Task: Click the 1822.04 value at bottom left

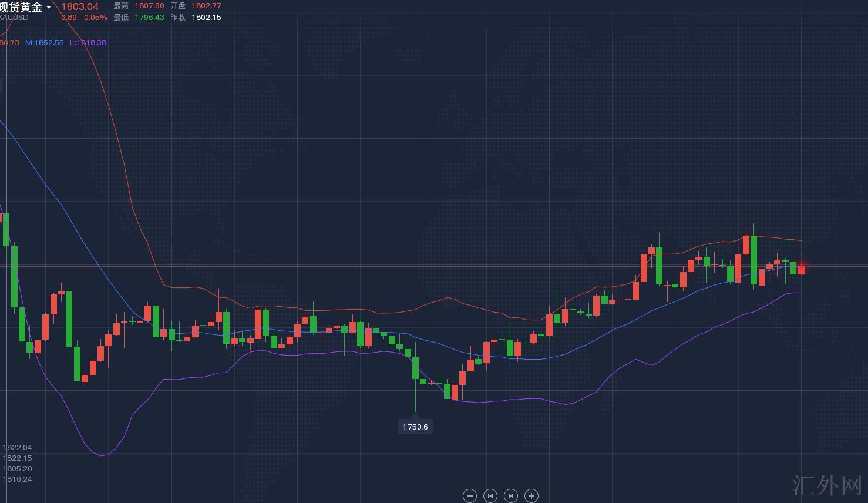Action: [18, 448]
